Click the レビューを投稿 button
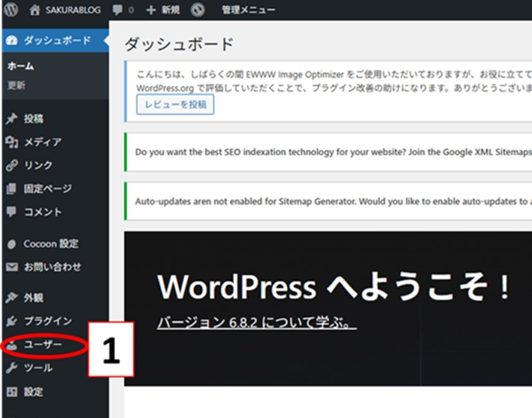 pos(175,104)
